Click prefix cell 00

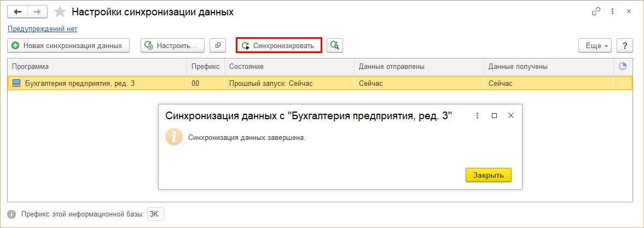[206, 83]
